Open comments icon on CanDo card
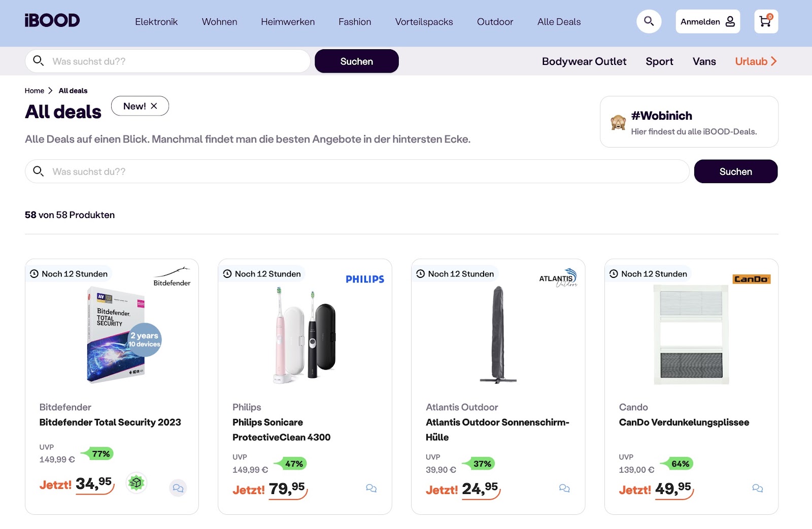Screen dimensions: 812x529 [x=758, y=488]
